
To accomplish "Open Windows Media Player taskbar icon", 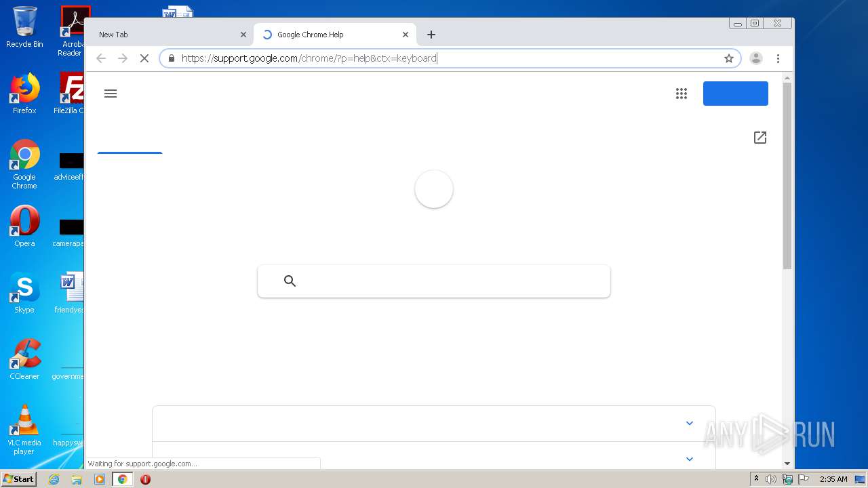I will tap(100, 479).
